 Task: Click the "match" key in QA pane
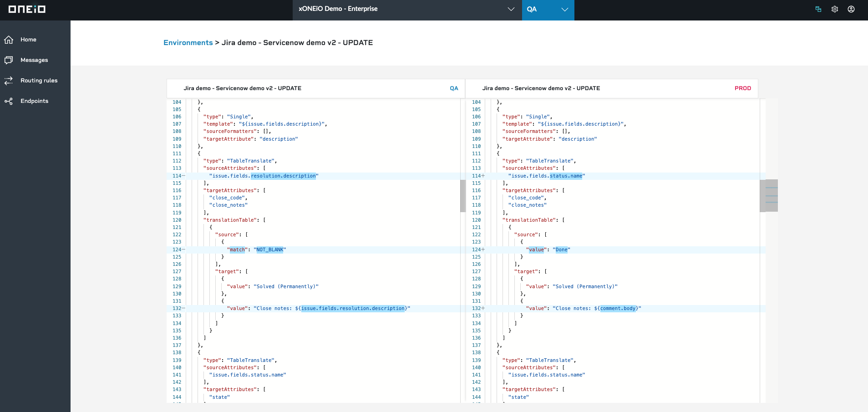click(x=237, y=249)
